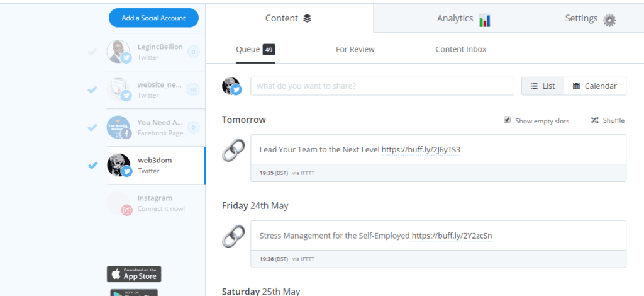Click the Google Play badge
Viewport: 644px width, 296px height.
tap(134, 293)
